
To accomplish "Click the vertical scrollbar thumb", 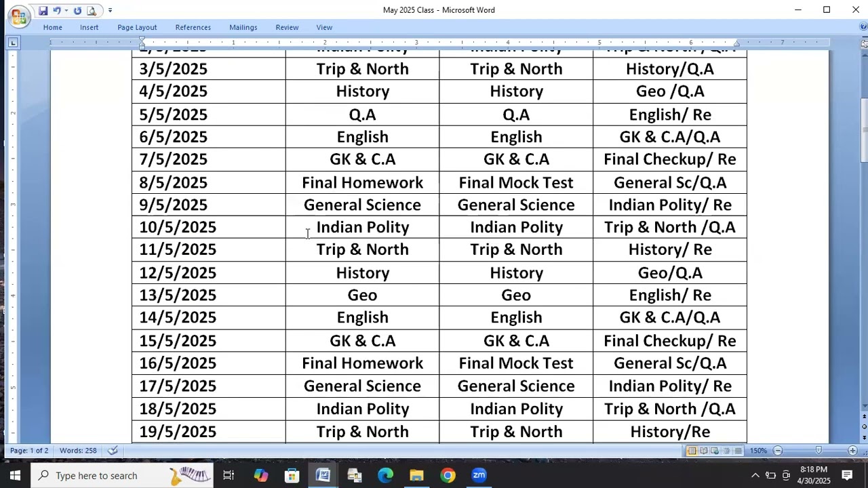I will [864, 130].
